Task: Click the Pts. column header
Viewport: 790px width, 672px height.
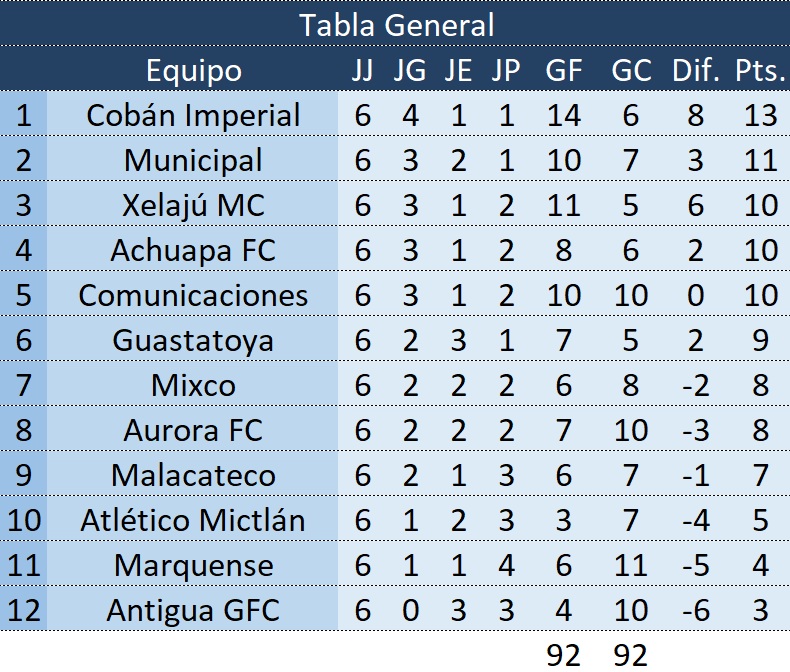Action: click(760, 71)
